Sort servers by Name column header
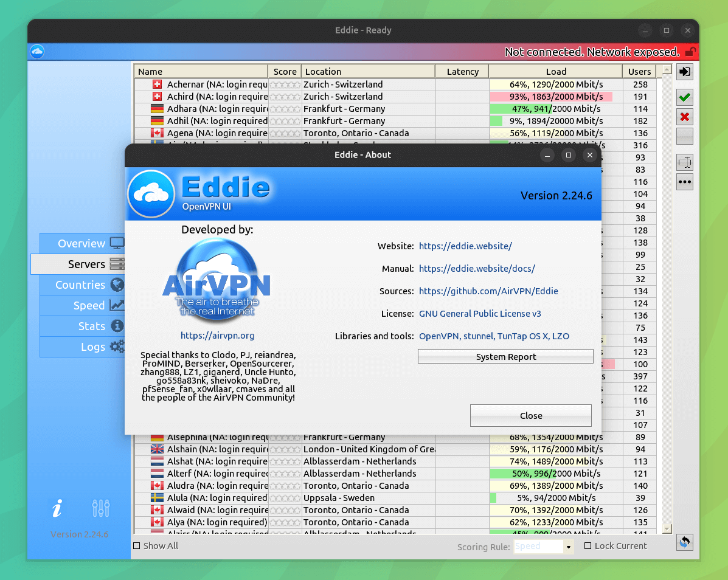This screenshot has height=580, width=728. point(201,72)
